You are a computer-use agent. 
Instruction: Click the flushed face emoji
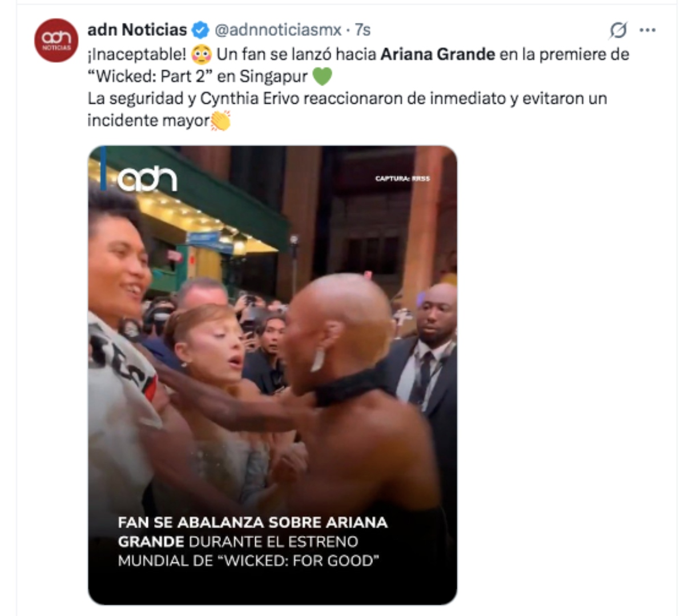[x=202, y=55]
